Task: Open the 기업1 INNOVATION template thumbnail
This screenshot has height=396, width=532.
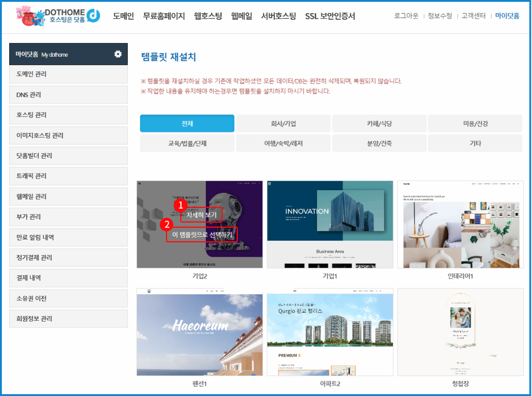Action: [x=330, y=224]
